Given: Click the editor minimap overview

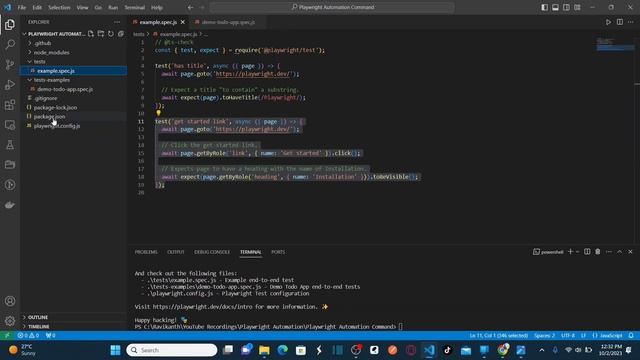Looking at the screenshot, I should tap(616, 44).
